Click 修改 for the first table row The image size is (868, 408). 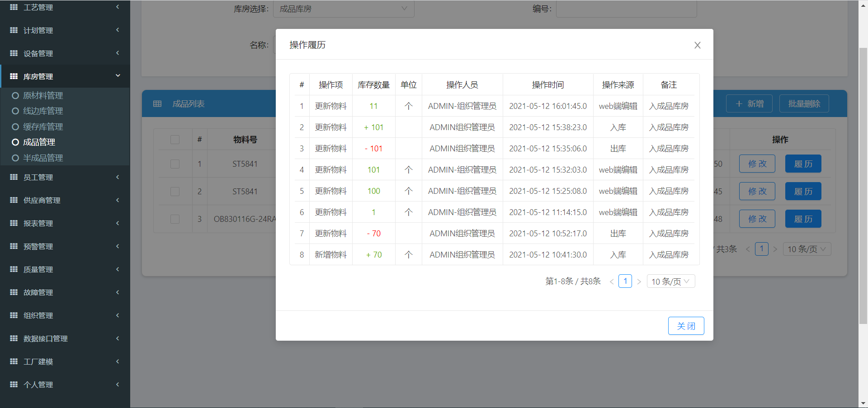coord(757,164)
